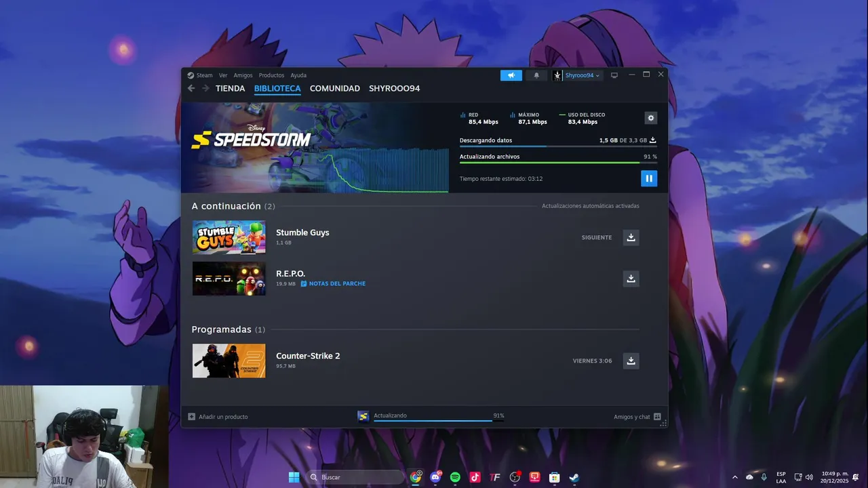The image size is (868, 488).
Task: Click the MÁXIMO 87,1 Mbps stat
Action: click(x=528, y=119)
